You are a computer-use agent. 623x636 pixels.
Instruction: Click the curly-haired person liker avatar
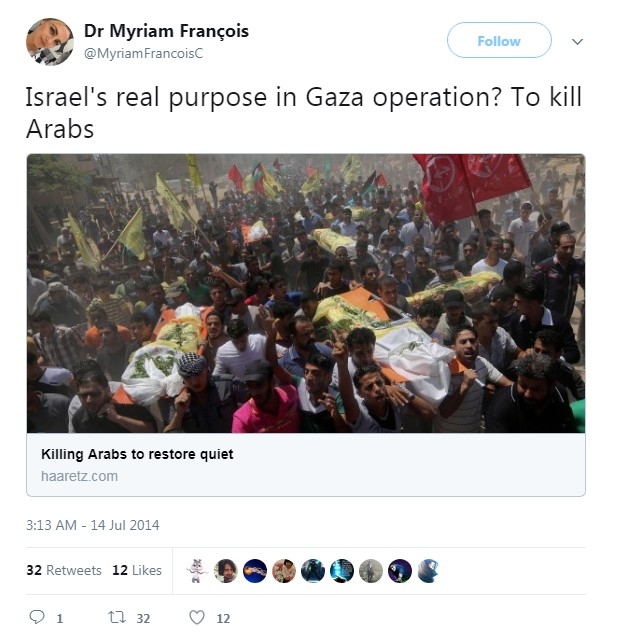[x=226, y=571]
